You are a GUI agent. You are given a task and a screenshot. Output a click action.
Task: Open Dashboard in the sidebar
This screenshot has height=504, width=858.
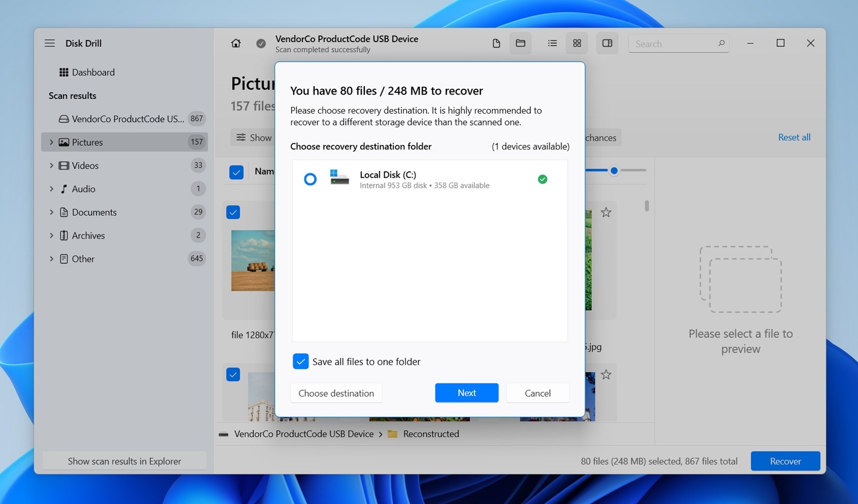tap(124, 72)
